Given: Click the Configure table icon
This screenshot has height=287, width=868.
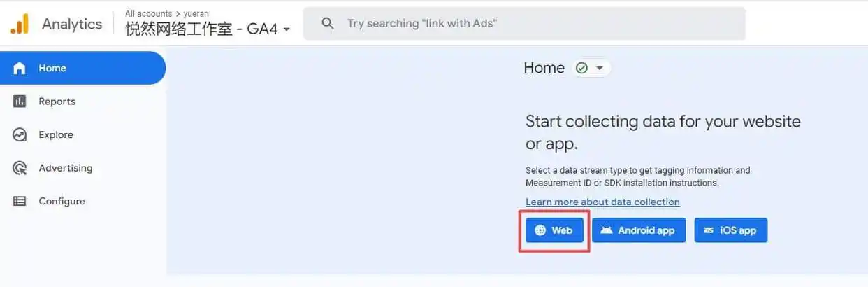Looking at the screenshot, I should [20, 201].
